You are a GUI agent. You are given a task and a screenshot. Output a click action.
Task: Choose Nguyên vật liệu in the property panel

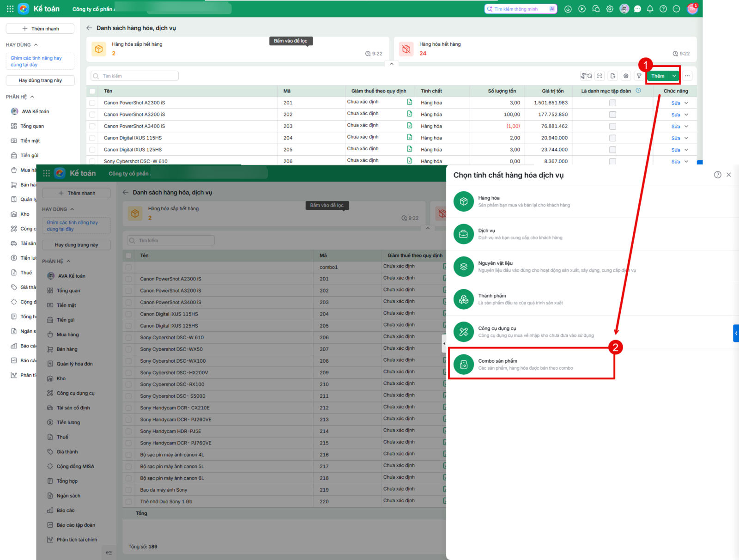click(x=593, y=267)
